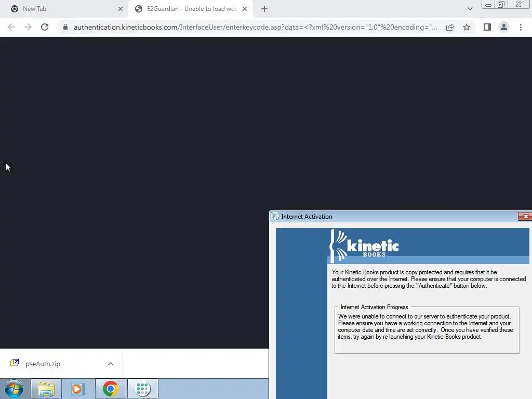Restore down the Chrome window
This screenshot has width=532, height=399.
pyautogui.click(x=501, y=5)
